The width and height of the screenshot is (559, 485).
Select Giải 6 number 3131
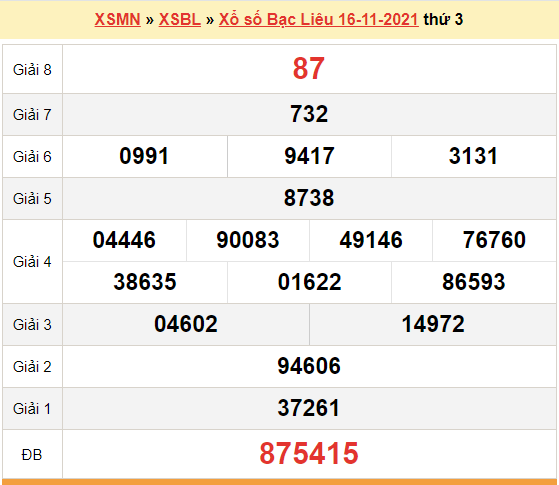473,156
